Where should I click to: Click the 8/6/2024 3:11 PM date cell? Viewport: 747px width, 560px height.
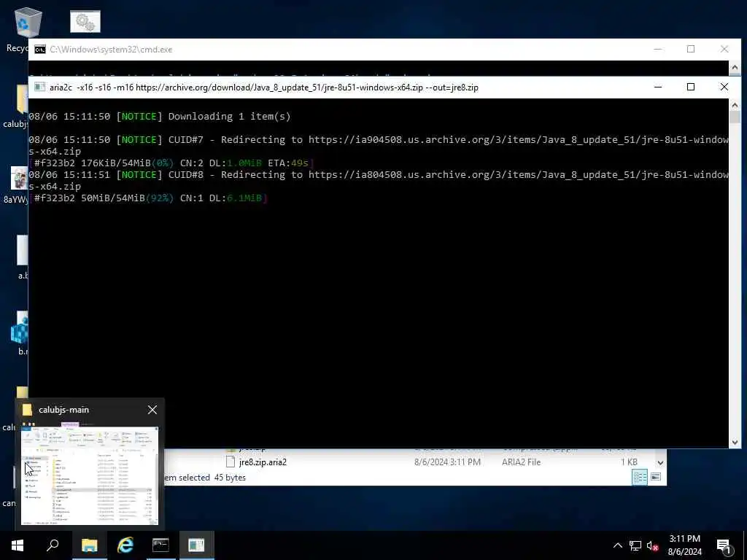pyautogui.click(x=447, y=462)
